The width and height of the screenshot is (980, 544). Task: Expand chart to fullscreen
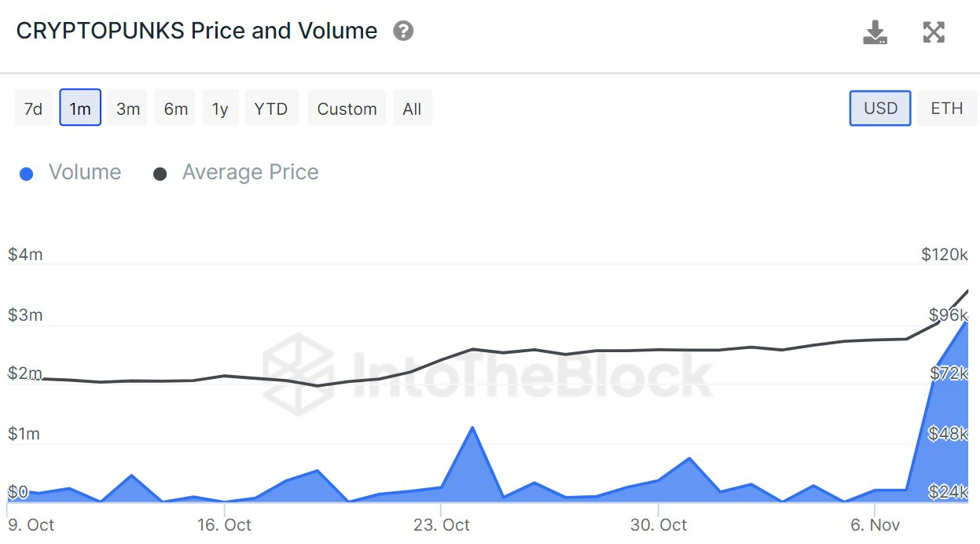(933, 32)
